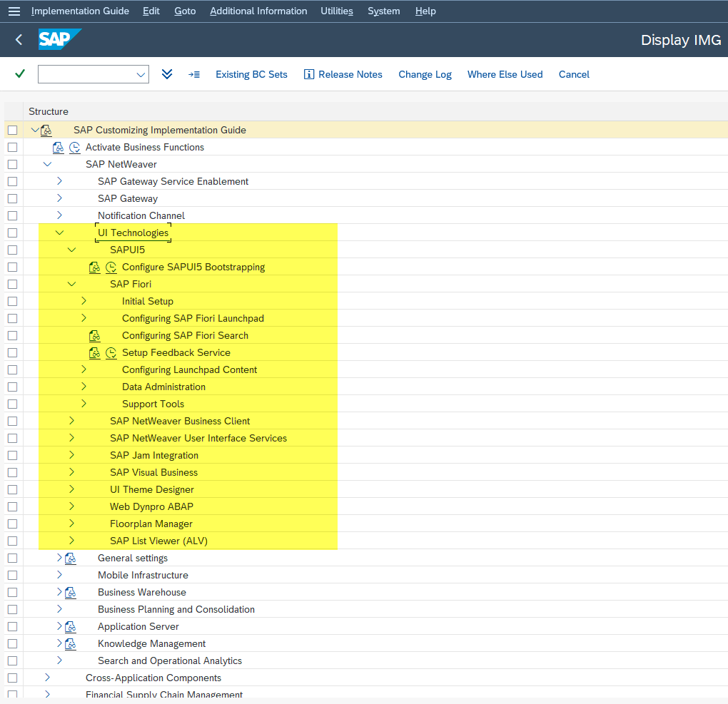This screenshot has height=704, width=728.
Task: Select the UI Theme Designer row text
Action: tap(152, 489)
